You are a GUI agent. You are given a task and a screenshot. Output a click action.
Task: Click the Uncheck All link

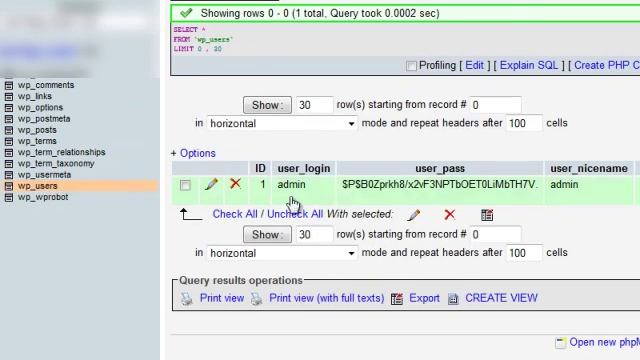tap(295, 214)
